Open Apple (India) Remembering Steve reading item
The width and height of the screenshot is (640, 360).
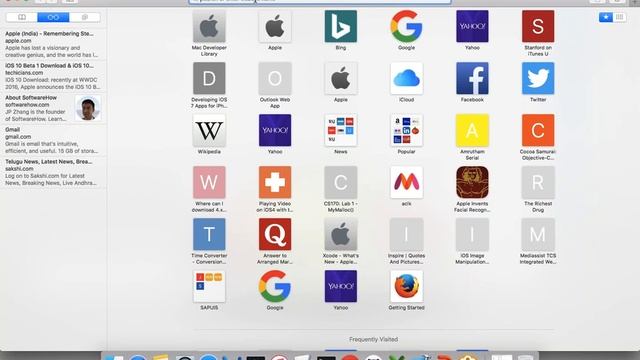coord(53,44)
